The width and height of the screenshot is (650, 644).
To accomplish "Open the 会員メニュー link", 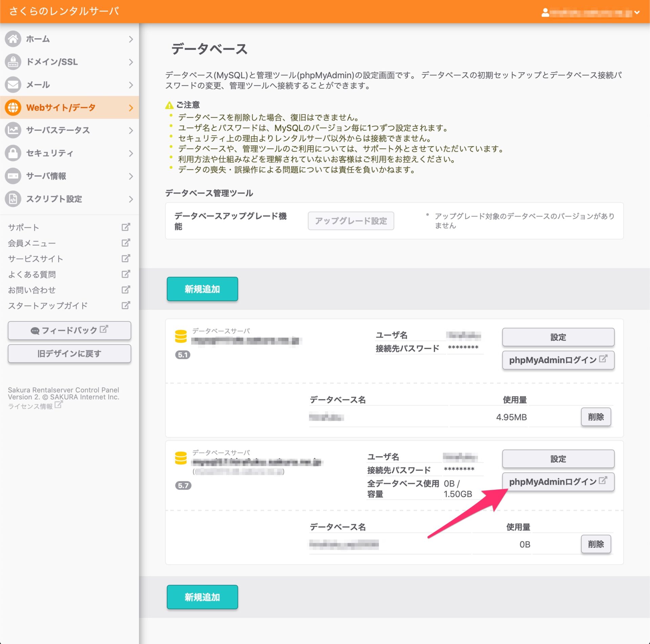I will pos(32,243).
